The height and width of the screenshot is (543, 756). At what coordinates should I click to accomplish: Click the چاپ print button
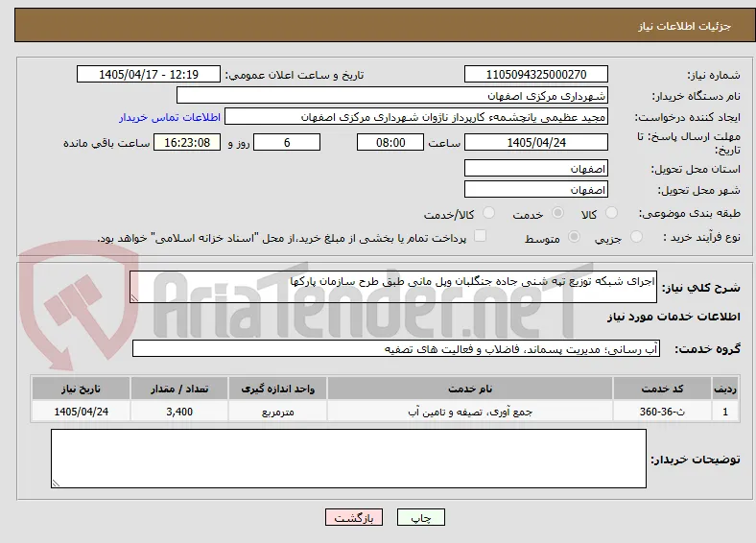(x=421, y=517)
